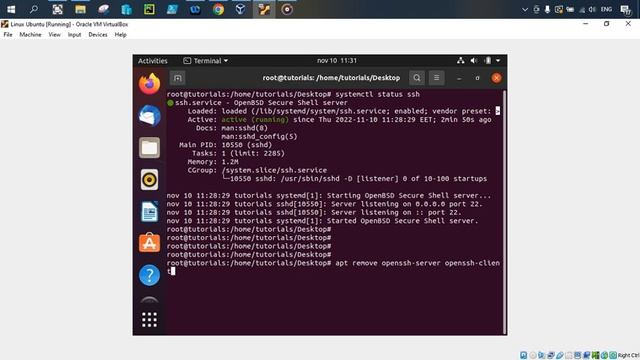Open the green terminal app taskbar icon
This screenshot has width=640, height=360.
[x=149, y=9]
